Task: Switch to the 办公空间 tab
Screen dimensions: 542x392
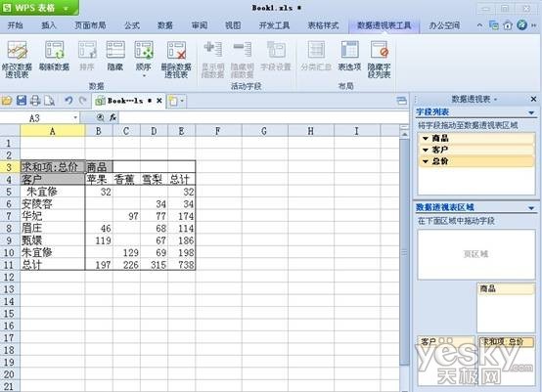Action: coord(444,25)
